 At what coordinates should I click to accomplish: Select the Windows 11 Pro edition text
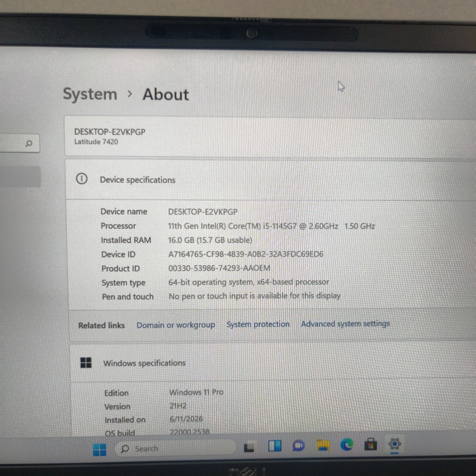tap(196, 392)
